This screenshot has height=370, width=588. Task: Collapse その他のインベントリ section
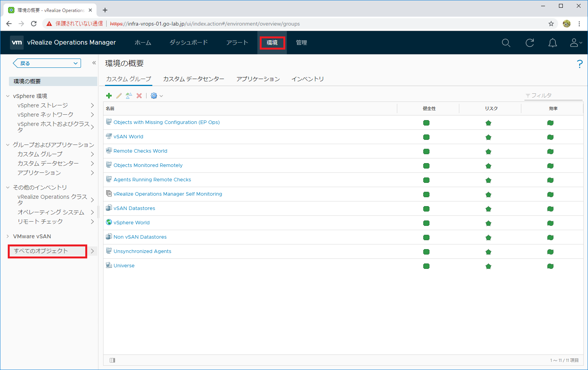[8, 188]
